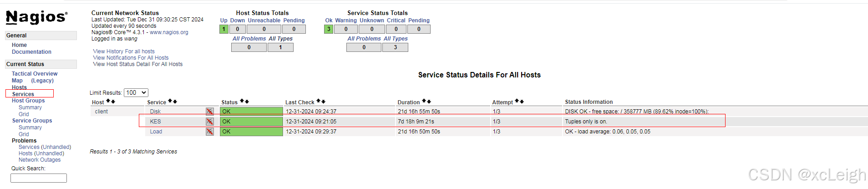Focus the Quick Search input field
This screenshot has width=868, height=189.
click(x=39, y=178)
